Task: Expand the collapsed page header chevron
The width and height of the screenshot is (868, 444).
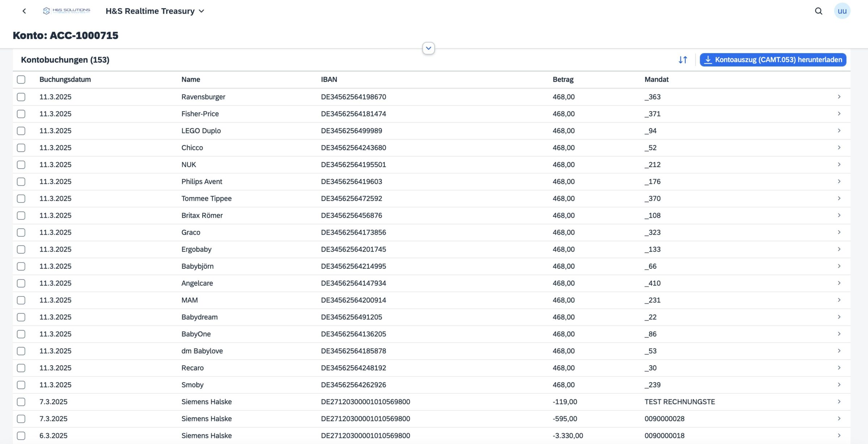Action: pyautogui.click(x=429, y=48)
